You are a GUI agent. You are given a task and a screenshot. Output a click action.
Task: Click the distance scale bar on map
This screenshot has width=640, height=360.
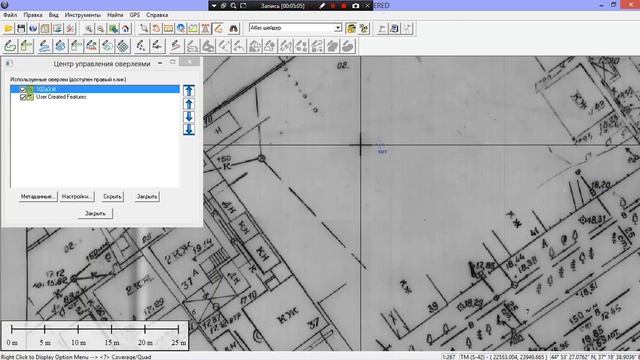click(95, 335)
